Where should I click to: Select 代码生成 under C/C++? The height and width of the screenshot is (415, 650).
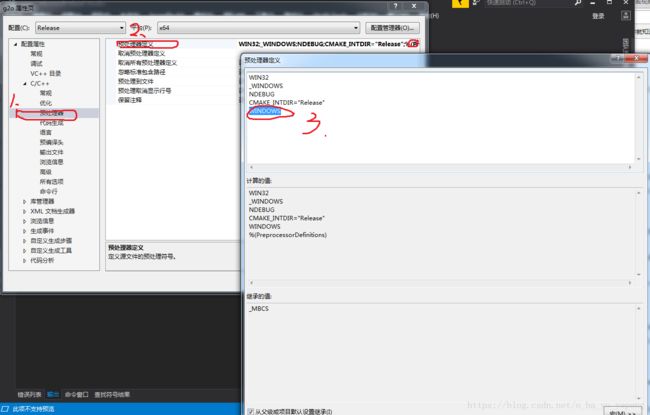[52, 123]
